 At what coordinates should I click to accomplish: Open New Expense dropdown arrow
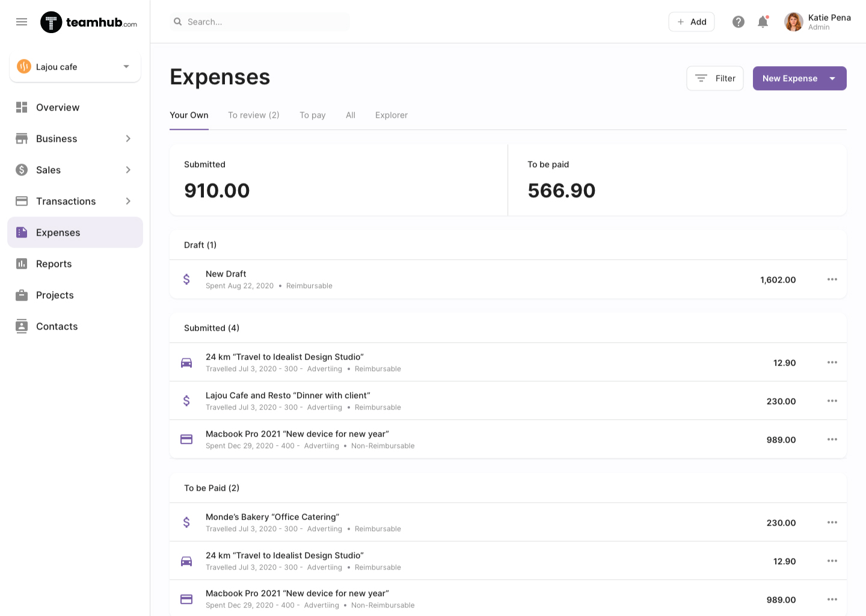point(832,78)
